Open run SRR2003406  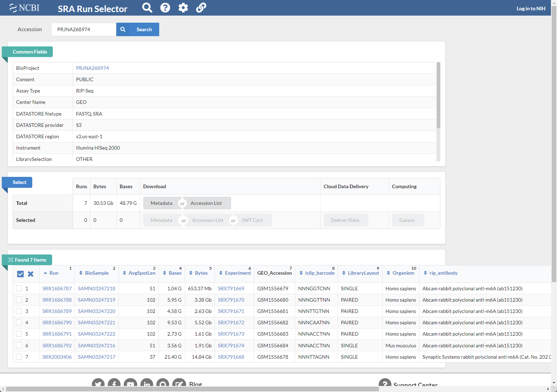57,357
